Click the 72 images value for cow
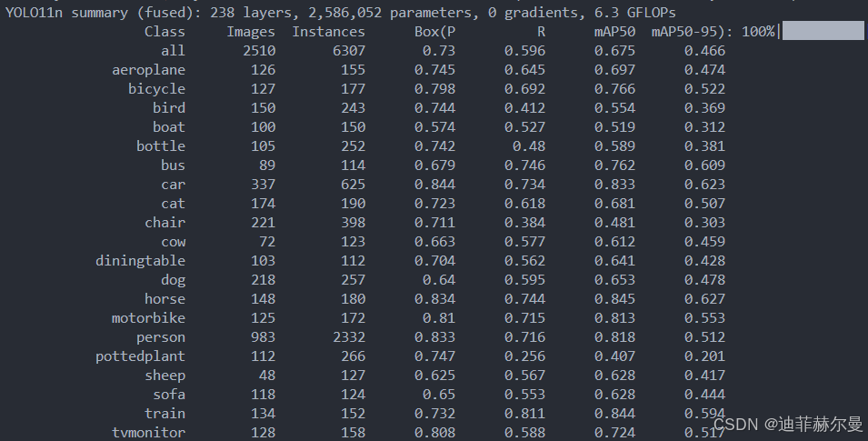Screen dimensions: 868x441 [267, 242]
